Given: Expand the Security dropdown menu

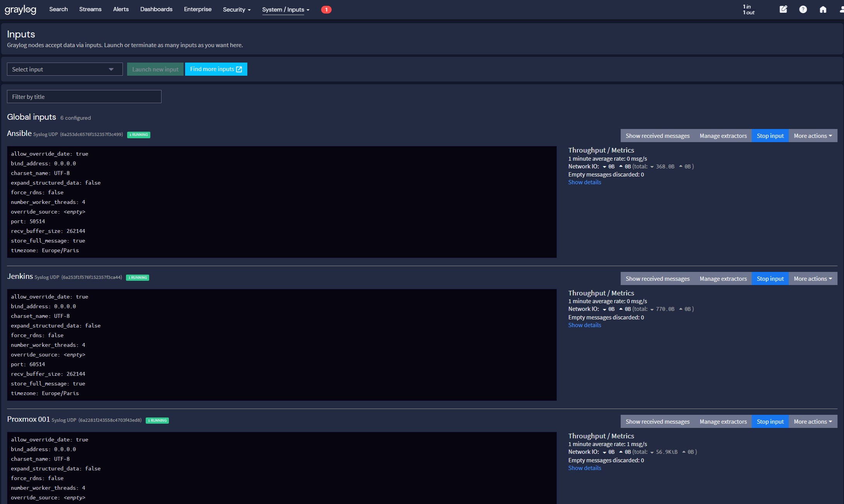Looking at the screenshot, I should coord(237,10).
